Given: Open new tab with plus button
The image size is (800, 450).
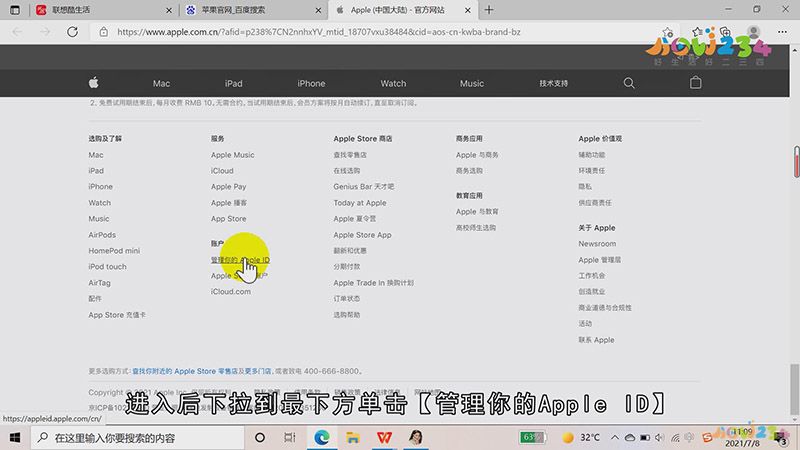Looking at the screenshot, I should click(489, 10).
